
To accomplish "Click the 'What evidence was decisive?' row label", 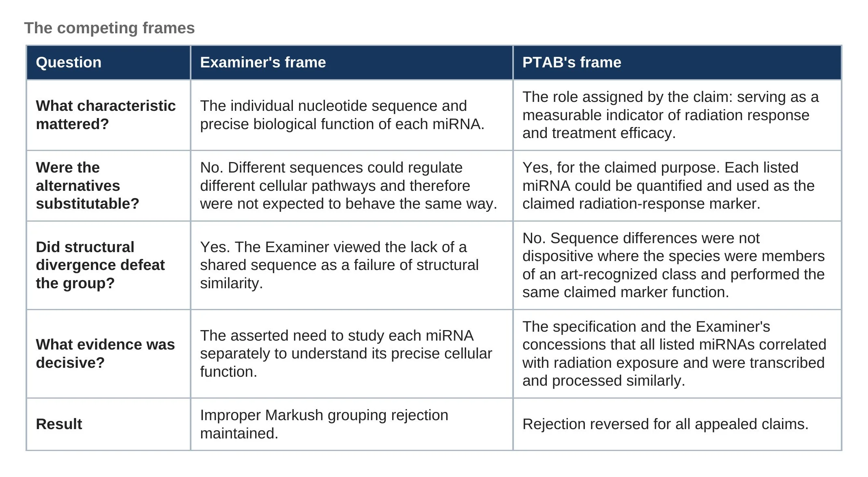I will 108,354.
